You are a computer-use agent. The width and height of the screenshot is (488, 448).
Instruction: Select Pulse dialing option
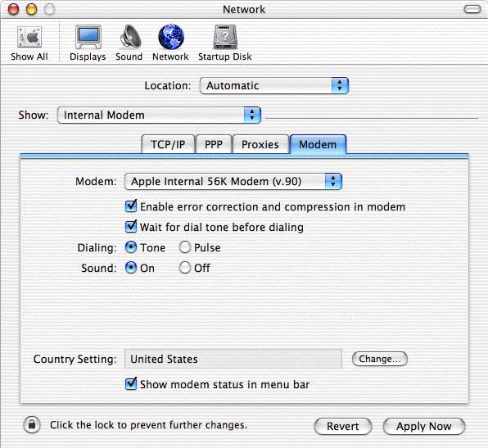point(185,247)
